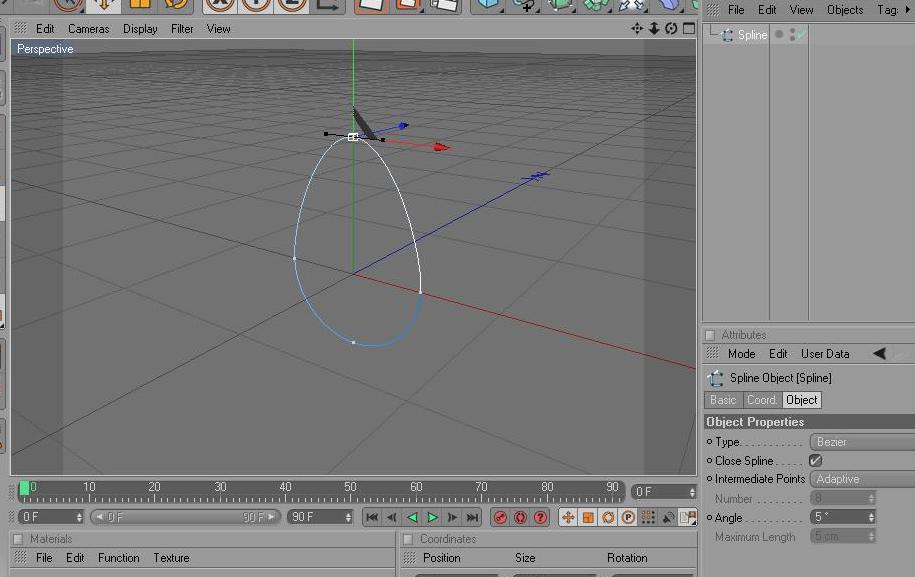The image size is (915, 577).
Task: Click the green playhead at frame 0
Action: tap(24, 488)
